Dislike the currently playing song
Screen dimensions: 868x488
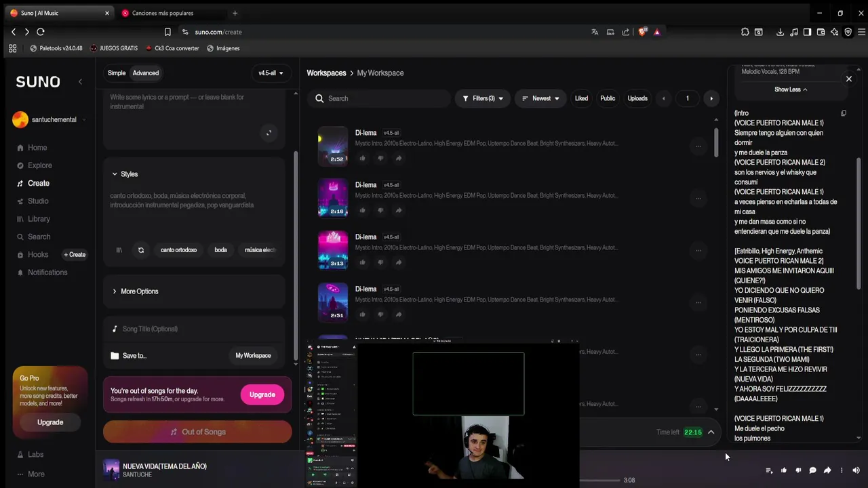(798, 470)
